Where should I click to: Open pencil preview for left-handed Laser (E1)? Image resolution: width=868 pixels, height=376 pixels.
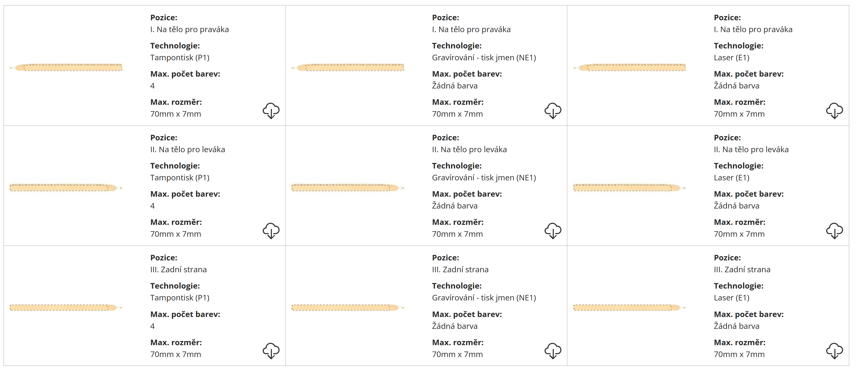tap(630, 187)
